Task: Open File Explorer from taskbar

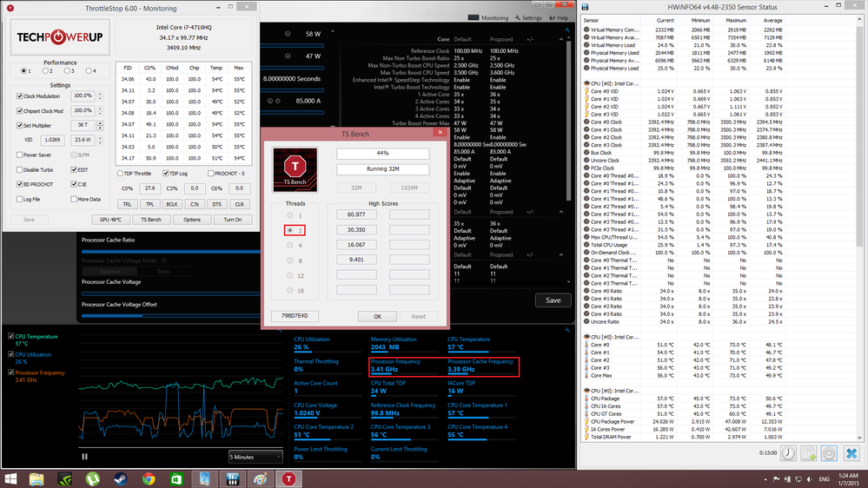Action: click(36, 478)
